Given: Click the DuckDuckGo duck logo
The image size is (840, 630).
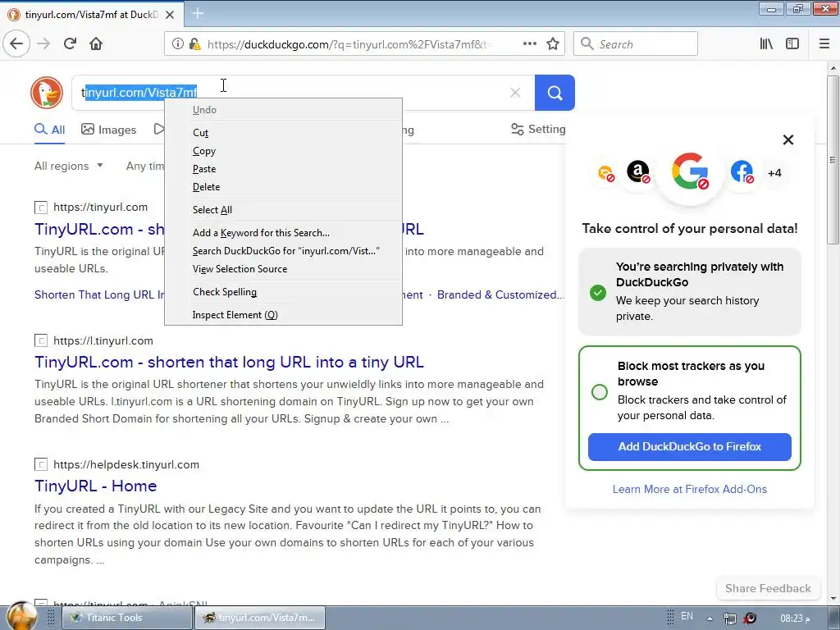Looking at the screenshot, I should pos(47,92).
